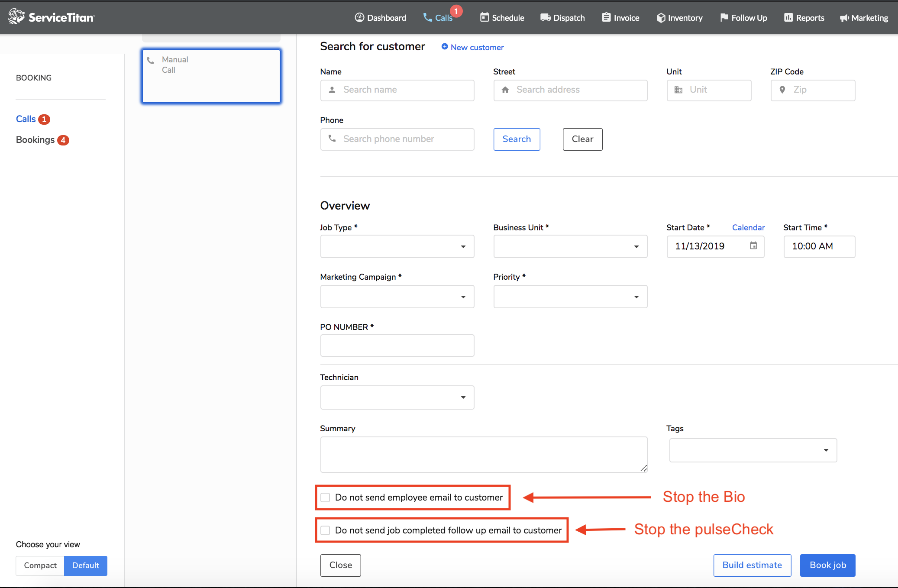This screenshot has height=588, width=898.
Task: Click the Reports chart icon
Action: tap(788, 18)
